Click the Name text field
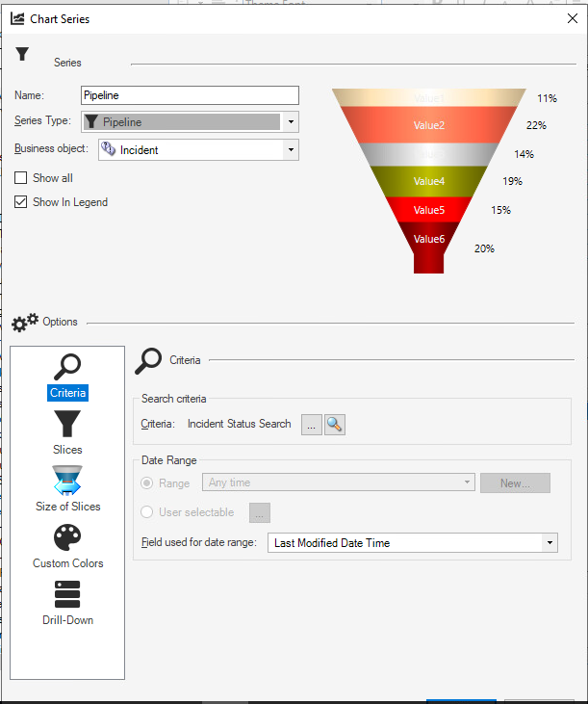The height and width of the screenshot is (704, 588). [190, 95]
